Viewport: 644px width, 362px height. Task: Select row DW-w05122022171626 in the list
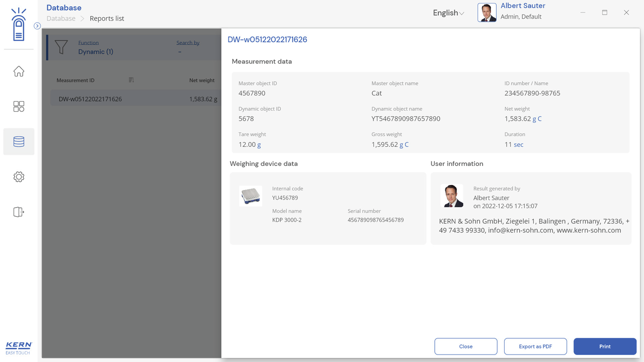pos(136,99)
